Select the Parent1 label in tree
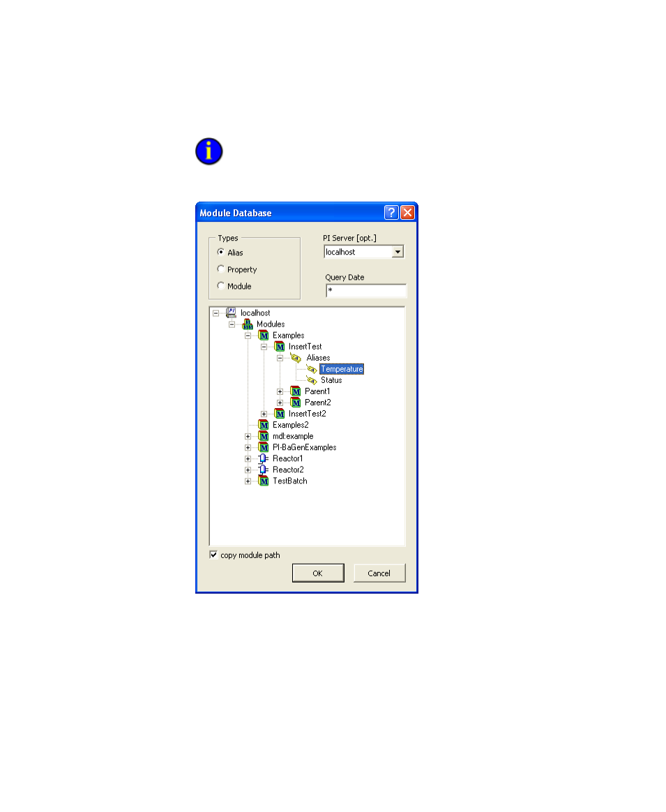This screenshot has height=812, width=666. 317,391
